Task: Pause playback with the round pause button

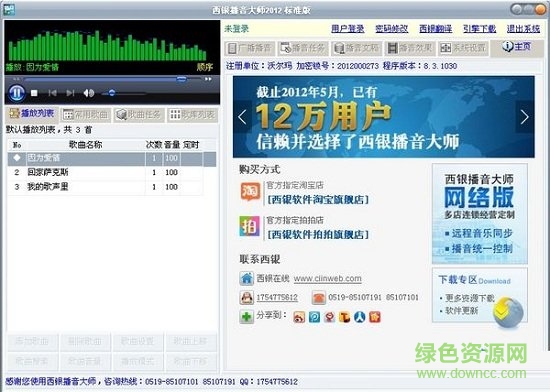Action: (x=16, y=93)
